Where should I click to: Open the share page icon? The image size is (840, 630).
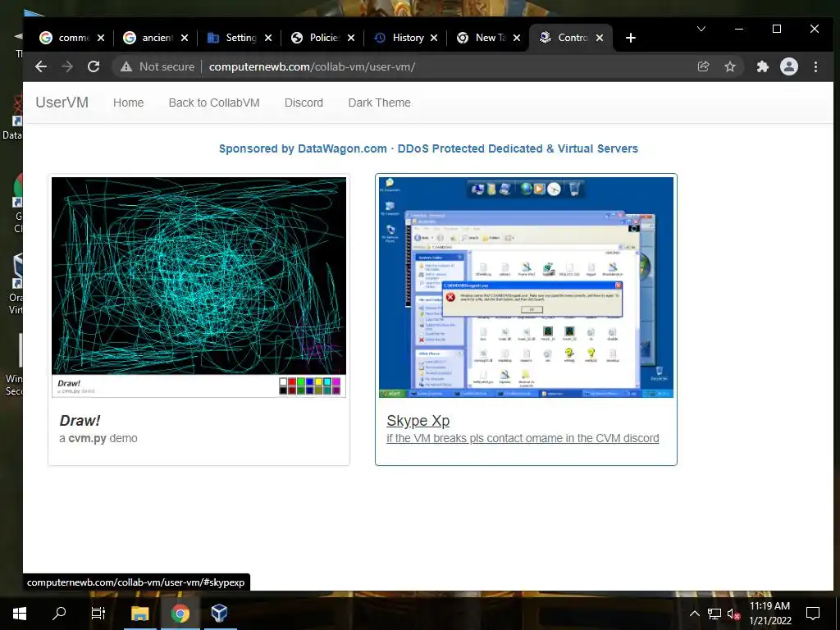coord(703,66)
